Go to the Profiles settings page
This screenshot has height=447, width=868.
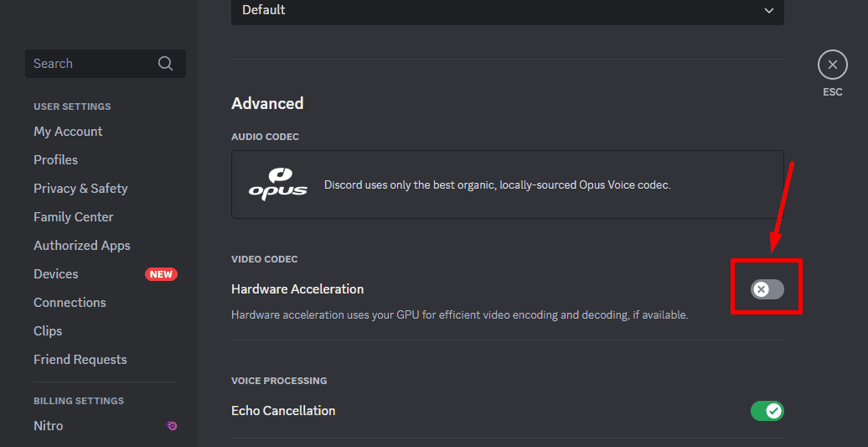click(x=55, y=160)
